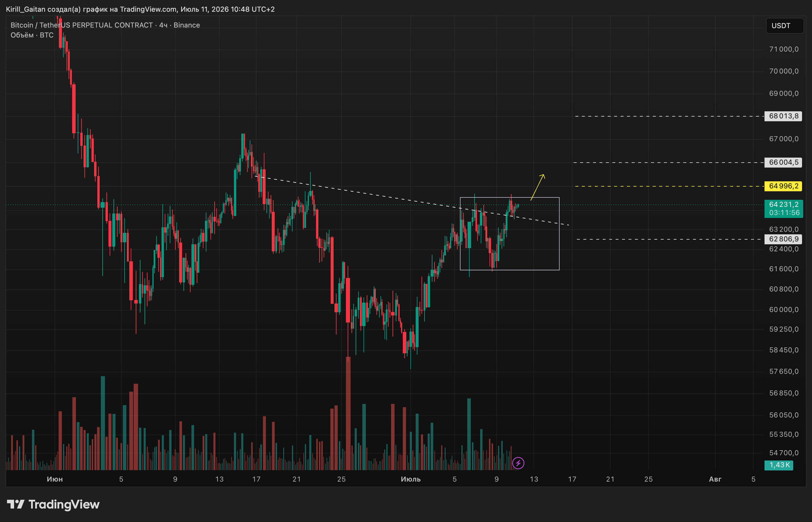Click 59 250,0 on the price axis
The image size is (812, 522).
(784, 330)
